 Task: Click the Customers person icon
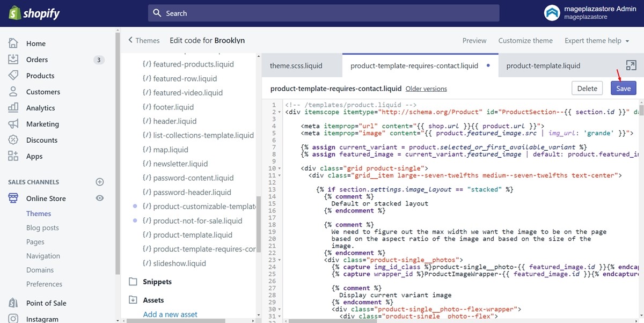(13, 92)
